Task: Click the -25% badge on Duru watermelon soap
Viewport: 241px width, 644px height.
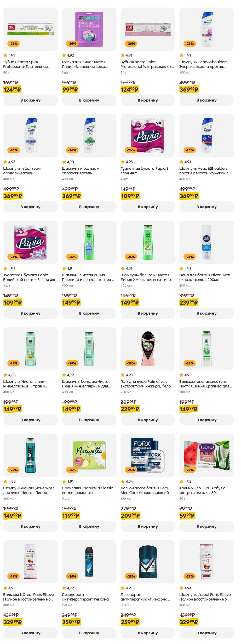Action: tap(190, 470)
